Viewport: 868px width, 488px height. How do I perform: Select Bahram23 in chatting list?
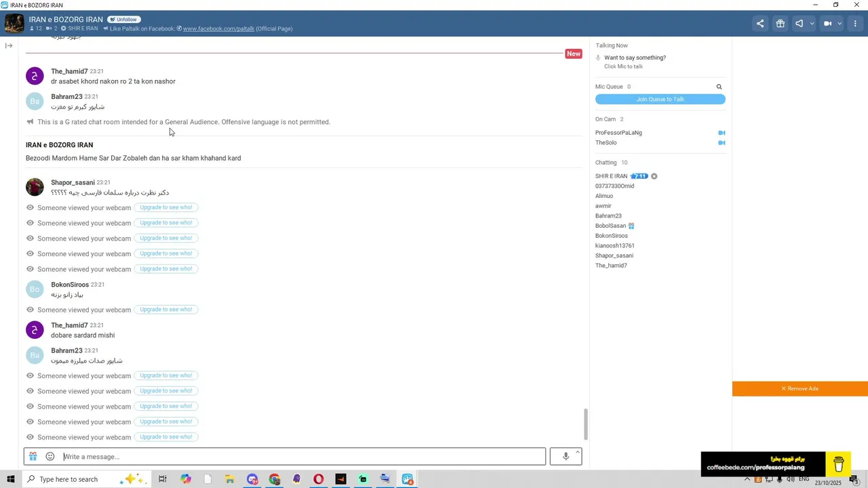[x=608, y=216]
